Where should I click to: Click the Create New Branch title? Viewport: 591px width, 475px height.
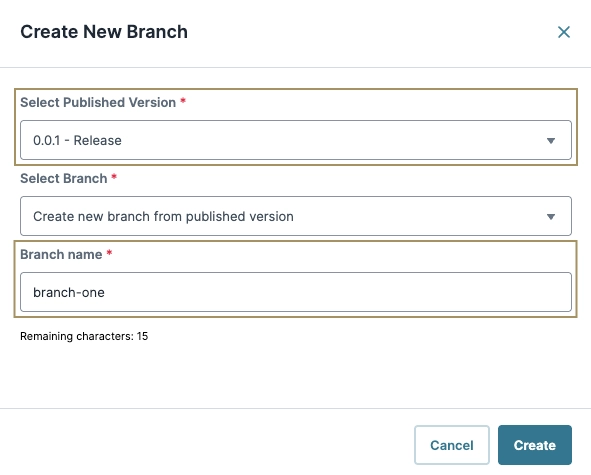coord(104,32)
